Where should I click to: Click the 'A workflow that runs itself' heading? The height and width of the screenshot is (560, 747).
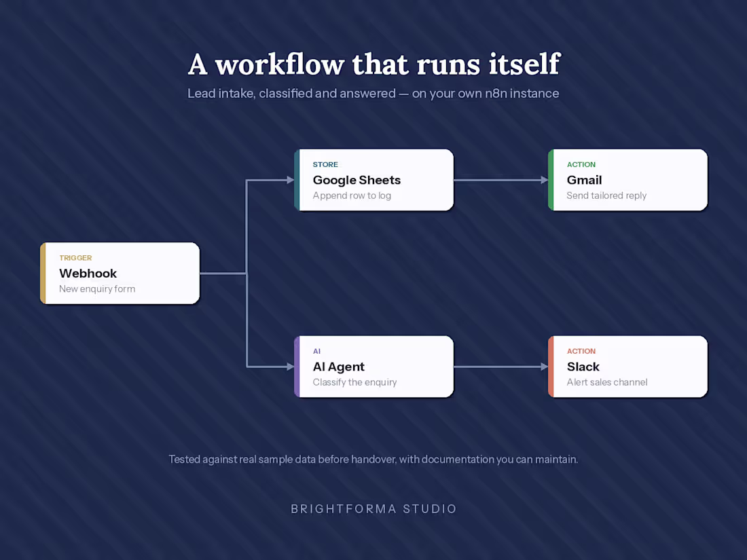(374, 64)
